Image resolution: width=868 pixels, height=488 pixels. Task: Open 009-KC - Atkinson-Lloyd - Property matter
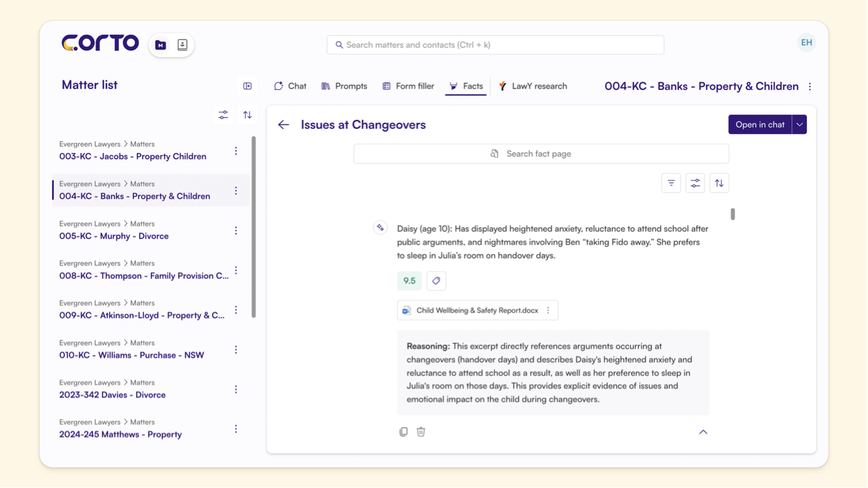(x=142, y=315)
